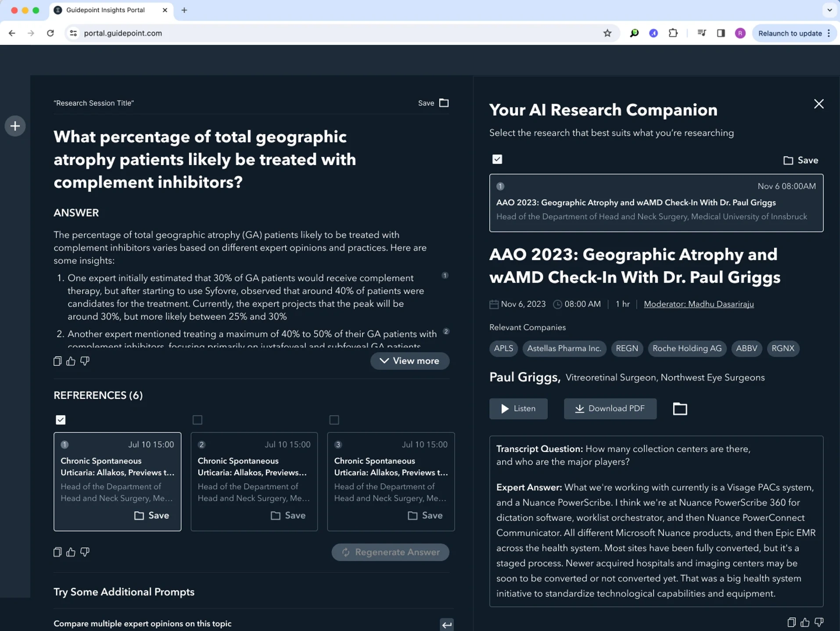Select the ABBV company tag
The height and width of the screenshot is (631, 840).
tap(747, 348)
